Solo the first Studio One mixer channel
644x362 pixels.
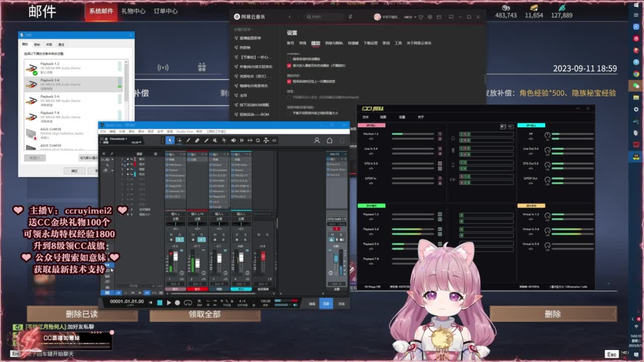pyautogui.click(x=179, y=235)
